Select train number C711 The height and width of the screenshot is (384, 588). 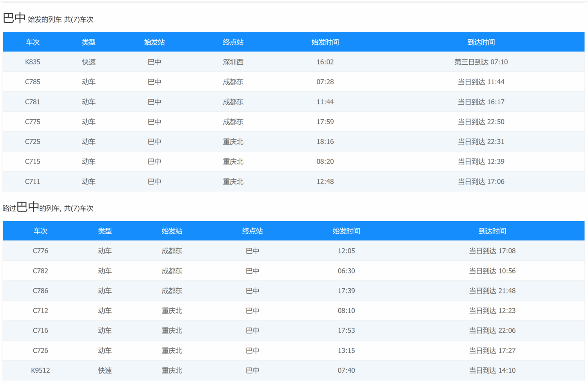pyautogui.click(x=33, y=182)
